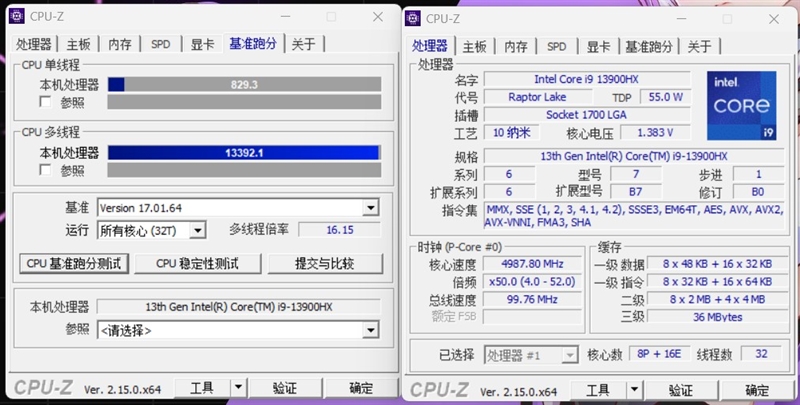Start the CPU 基准跑分测试 button
This screenshot has height=405, width=800.
[x=74, y=264]
